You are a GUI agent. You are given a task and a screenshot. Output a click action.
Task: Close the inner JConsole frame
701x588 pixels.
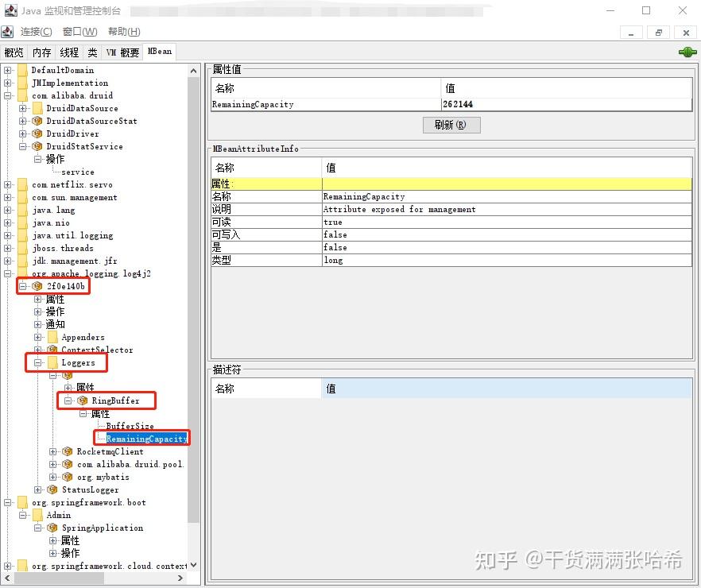point(686,33)
